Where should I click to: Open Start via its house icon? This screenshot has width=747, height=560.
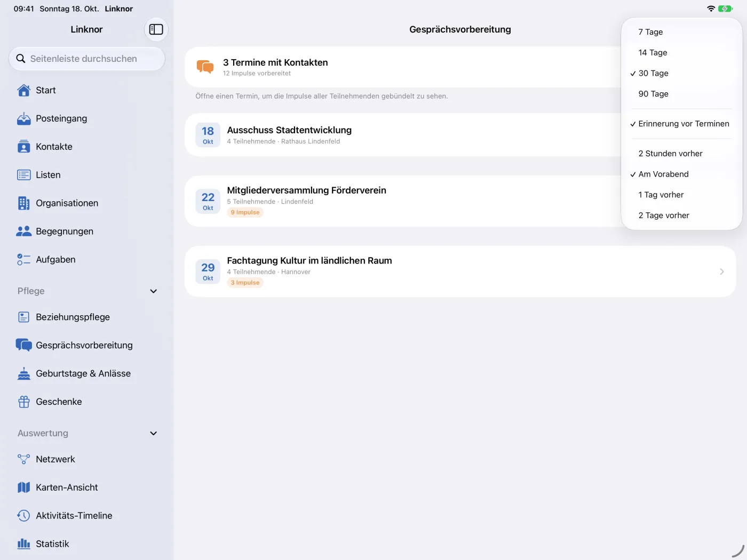(24, 91)
